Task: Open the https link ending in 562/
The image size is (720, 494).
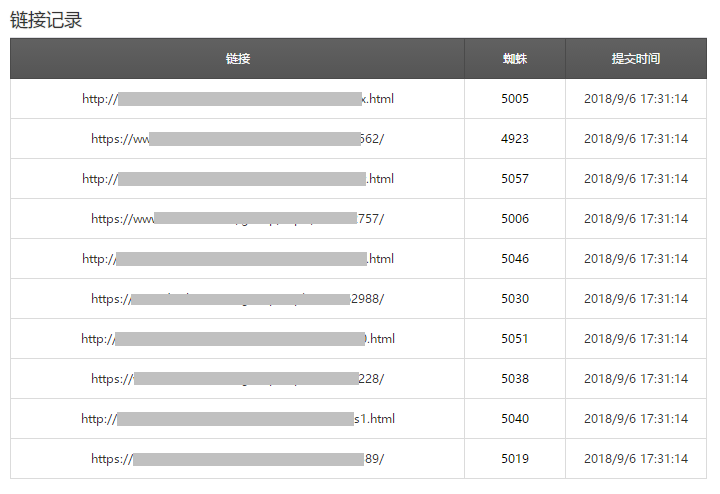Action: tap(238, 139)
